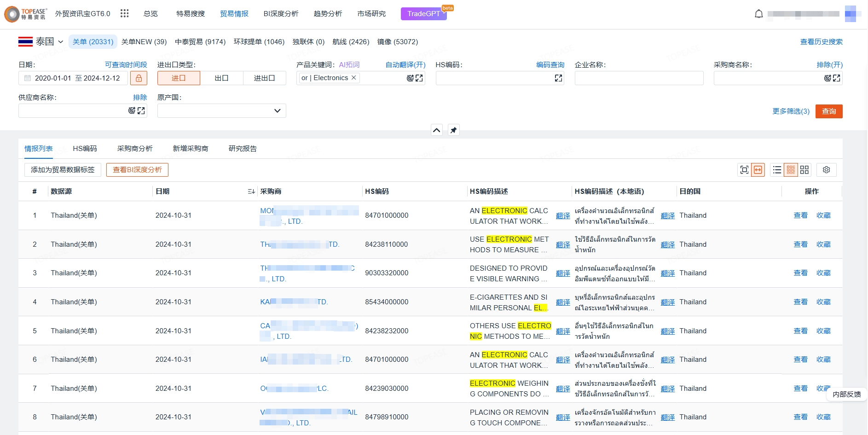Collapse the search filter panel
This screenshot has width=868, height=435.
[436, 130]
